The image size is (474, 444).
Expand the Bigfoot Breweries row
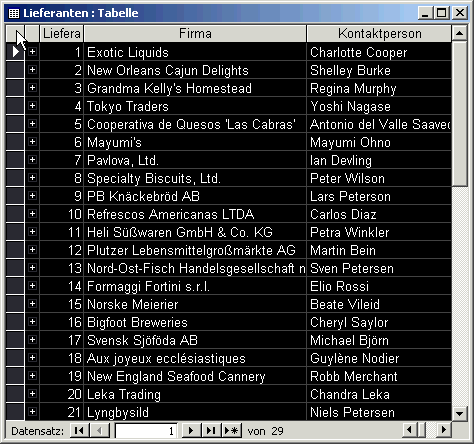point(32,322)
